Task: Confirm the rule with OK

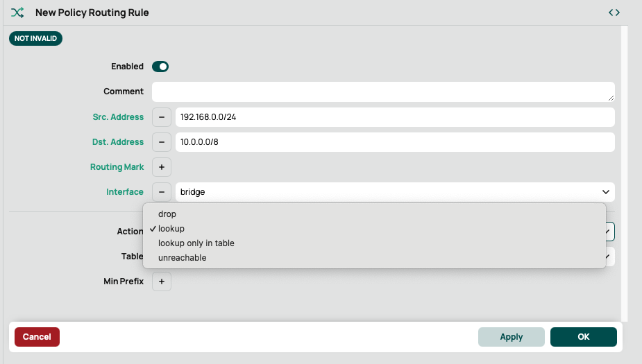Action: click(584, 336)
